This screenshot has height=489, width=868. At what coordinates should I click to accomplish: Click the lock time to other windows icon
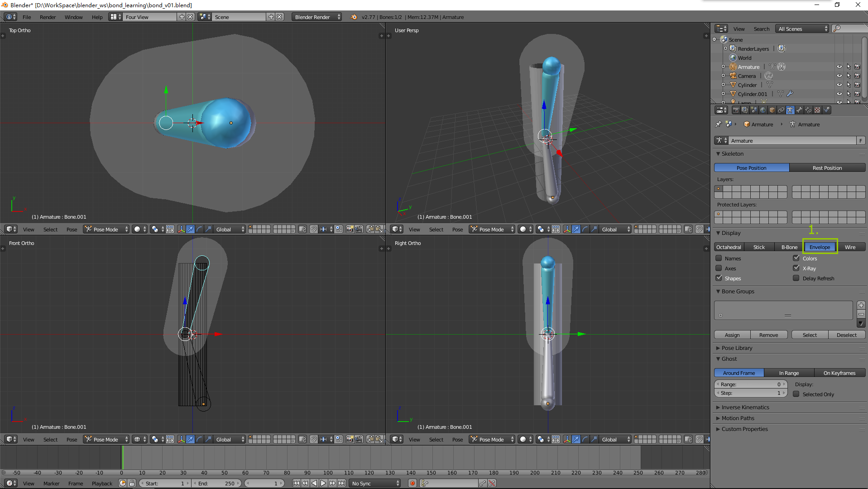click(132, 483)
